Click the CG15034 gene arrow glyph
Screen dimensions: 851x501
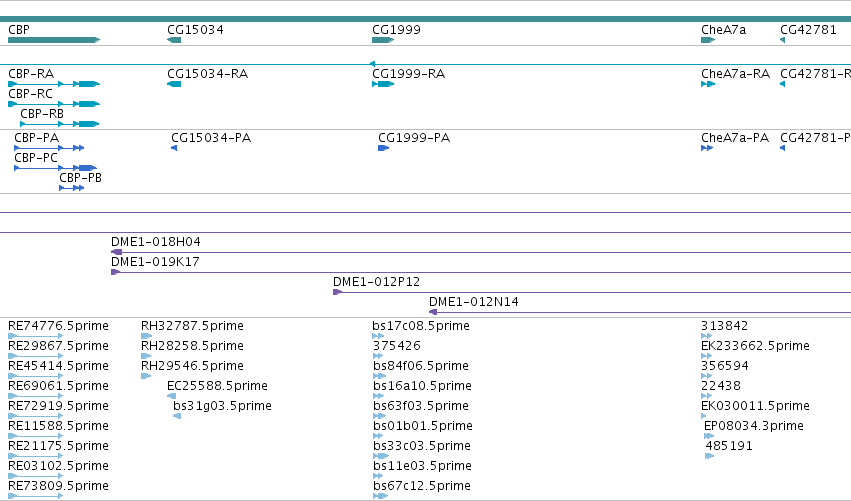(x=174, y=40)
